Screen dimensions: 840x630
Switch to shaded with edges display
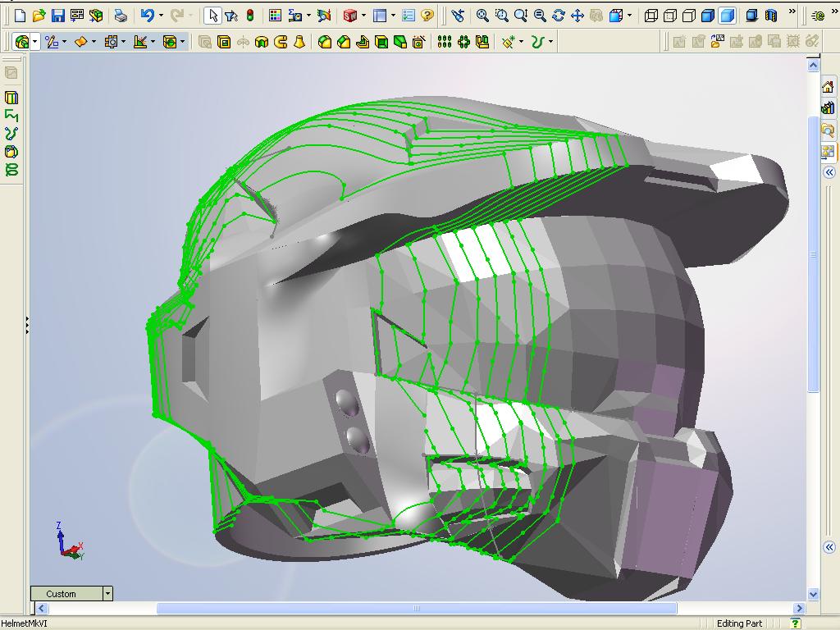[x=708, y=16]
